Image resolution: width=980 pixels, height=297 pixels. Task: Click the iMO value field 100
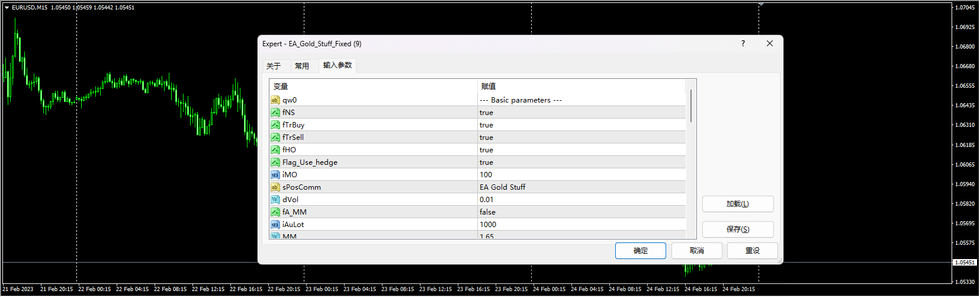[486, 175]
